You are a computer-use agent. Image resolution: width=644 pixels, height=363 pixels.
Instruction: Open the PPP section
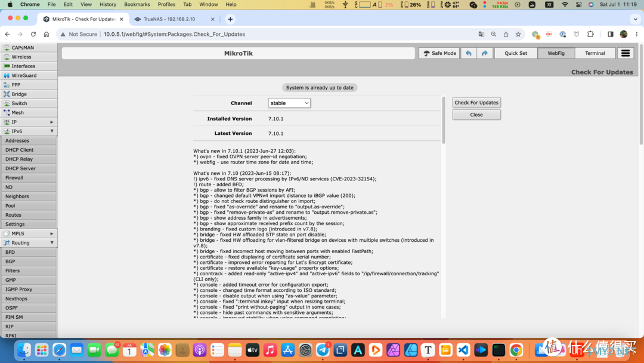point(29,85)
